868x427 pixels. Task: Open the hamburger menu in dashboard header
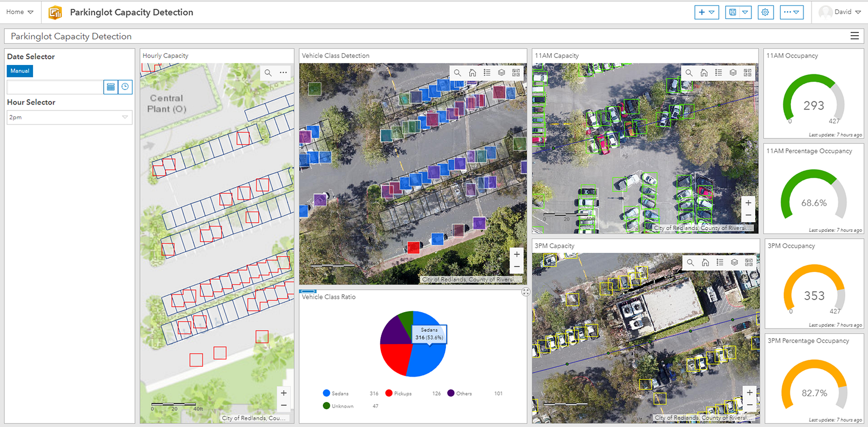click(854, 36)
